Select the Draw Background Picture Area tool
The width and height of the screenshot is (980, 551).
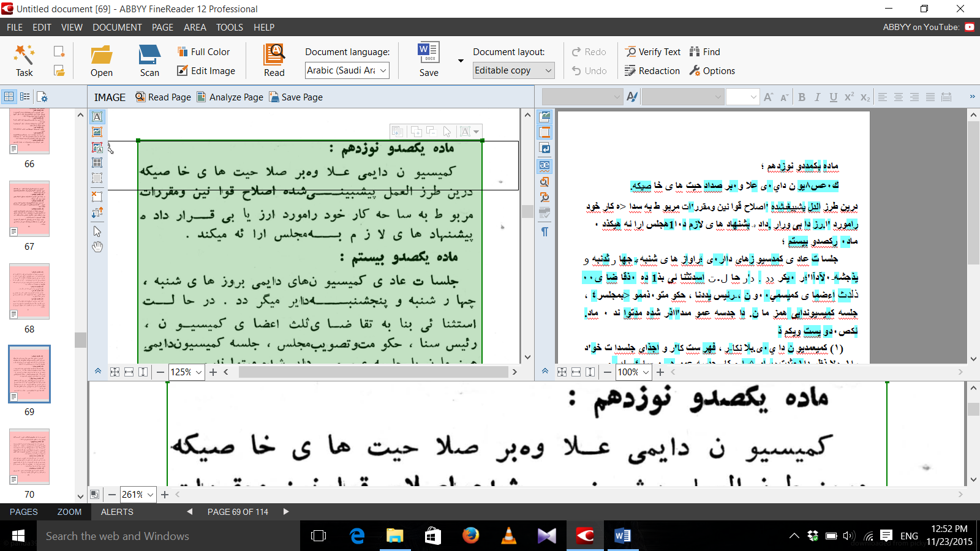97,147
